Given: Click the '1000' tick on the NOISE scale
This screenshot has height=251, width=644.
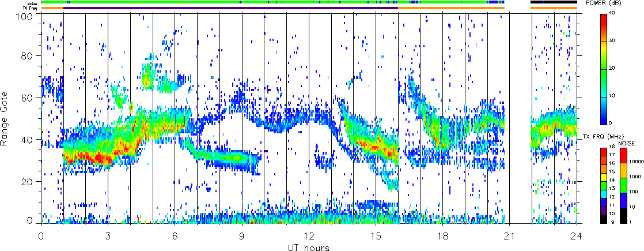Looking at the screenshot, I should click(x=635, y=177).
